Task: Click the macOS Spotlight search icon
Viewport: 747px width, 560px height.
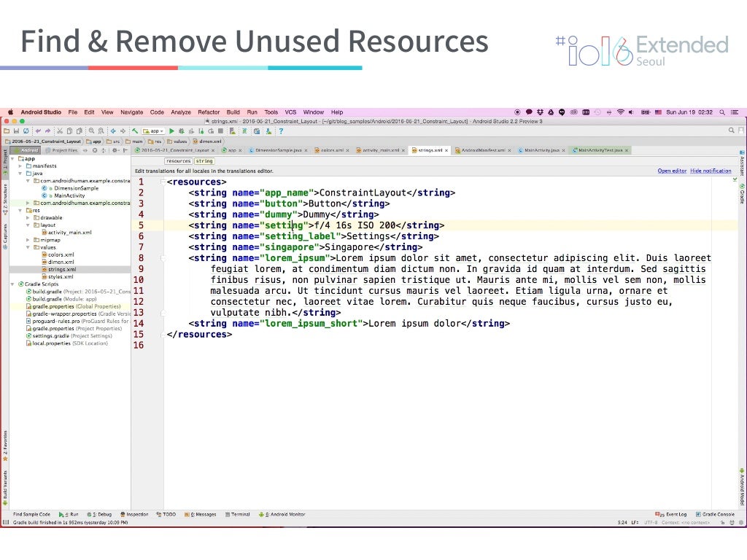Action: click(722, 112)
